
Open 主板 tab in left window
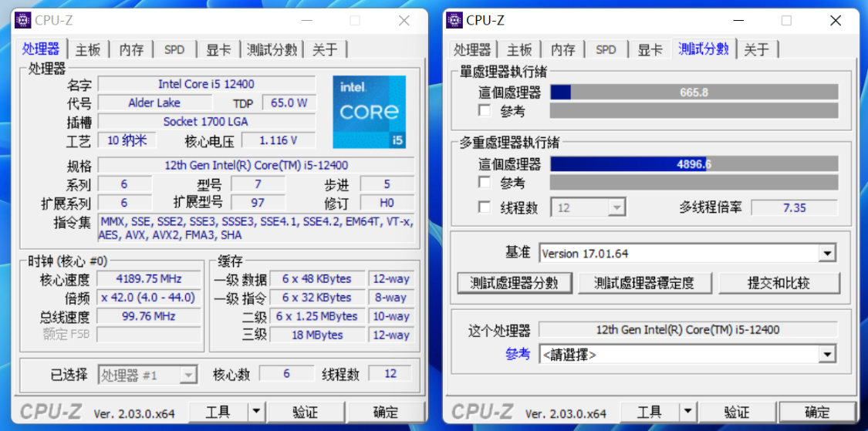(x=88, y=50)
